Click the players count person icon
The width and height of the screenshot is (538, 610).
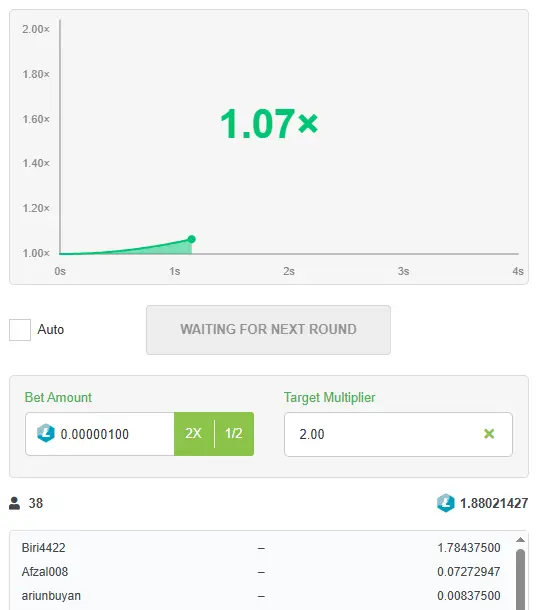pyautogui.click(x=14, y=503)
